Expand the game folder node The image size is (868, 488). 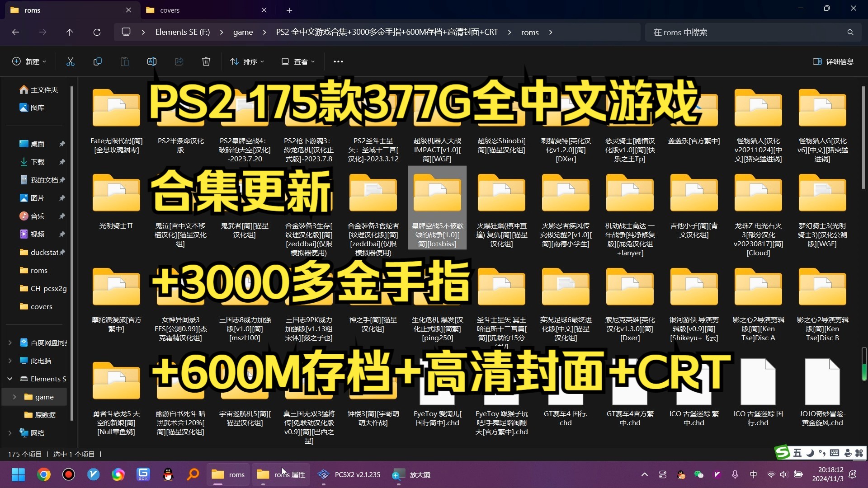[x=14, y=397]
